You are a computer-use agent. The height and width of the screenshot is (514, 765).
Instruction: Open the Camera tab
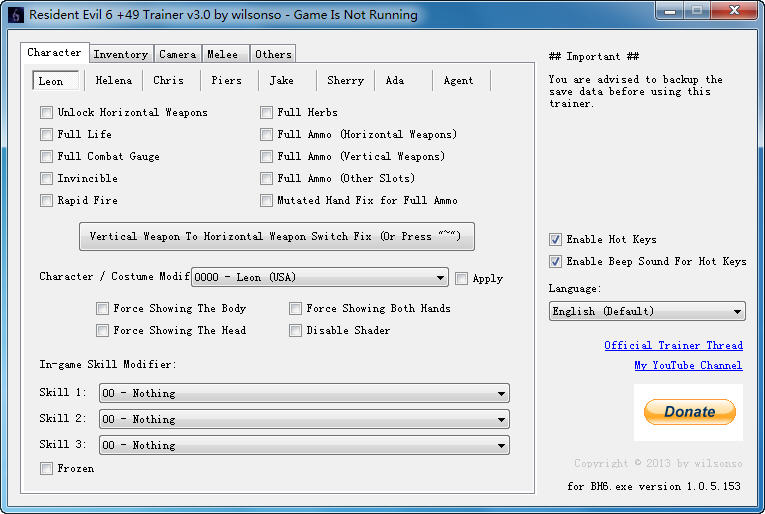pyautogui.click(x=178, y=54)
